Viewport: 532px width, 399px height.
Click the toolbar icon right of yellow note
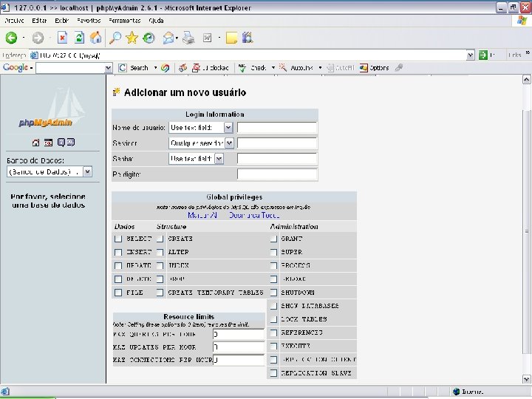[x=248, y=38]
